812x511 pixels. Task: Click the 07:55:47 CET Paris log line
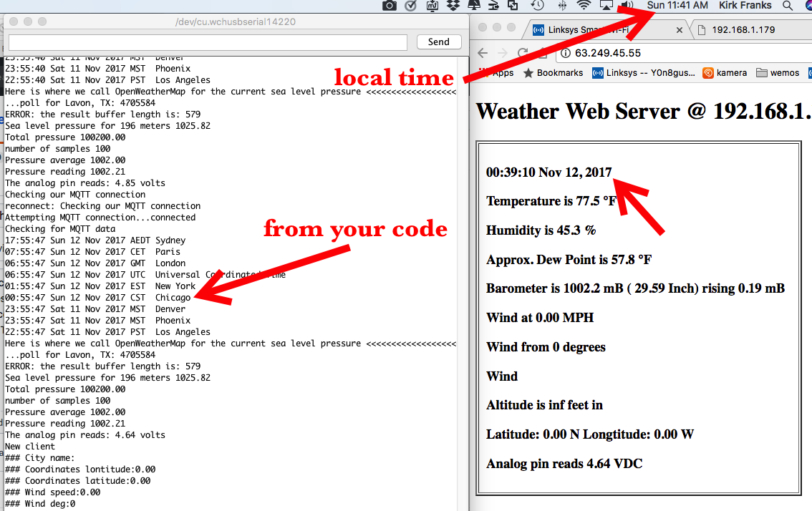92,252
